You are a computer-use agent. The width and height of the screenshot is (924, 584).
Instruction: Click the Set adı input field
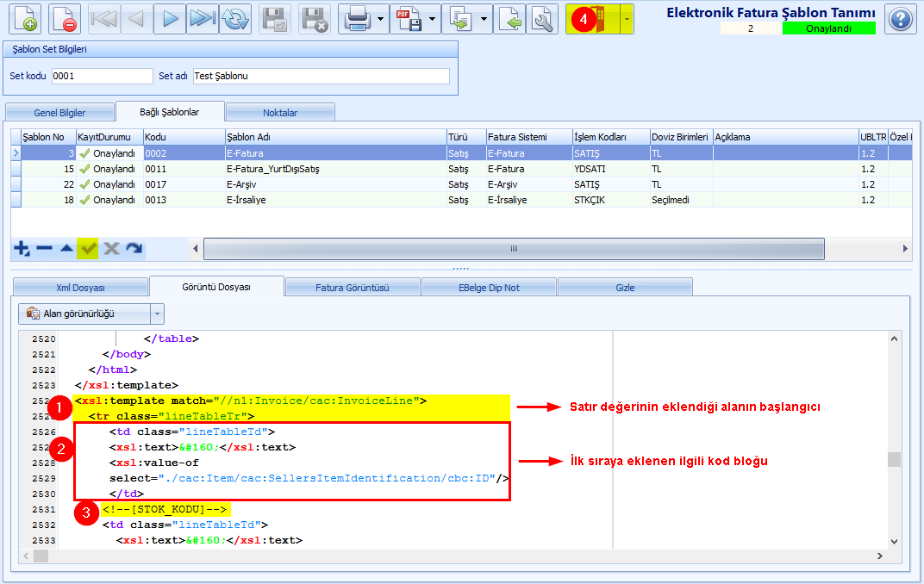pos(322,76)
